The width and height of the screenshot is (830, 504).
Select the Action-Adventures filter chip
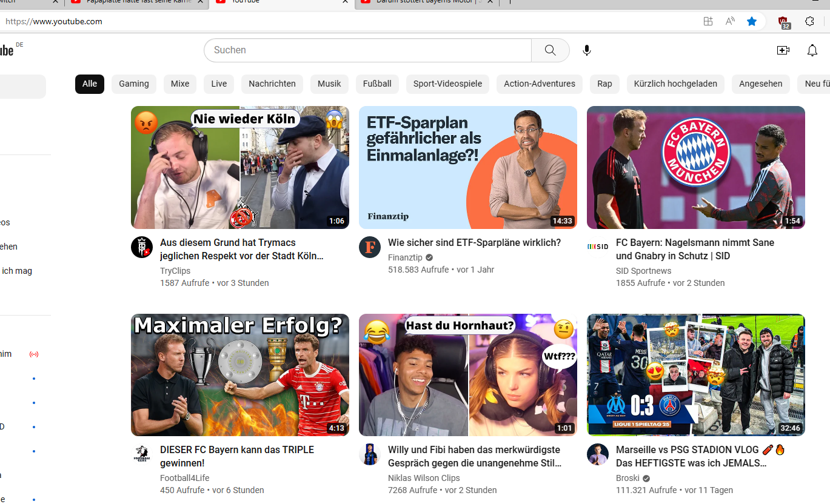[x=540, y=84]
